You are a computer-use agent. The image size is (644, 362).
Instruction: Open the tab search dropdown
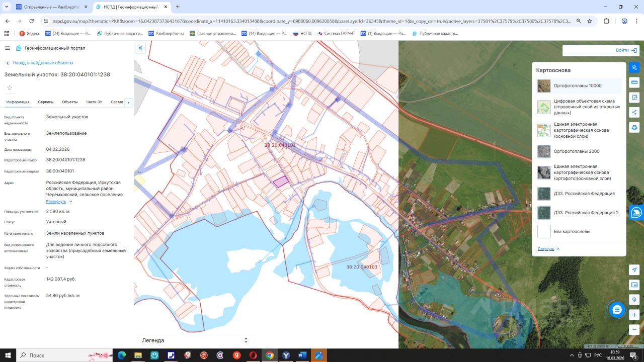coord(7,7)
